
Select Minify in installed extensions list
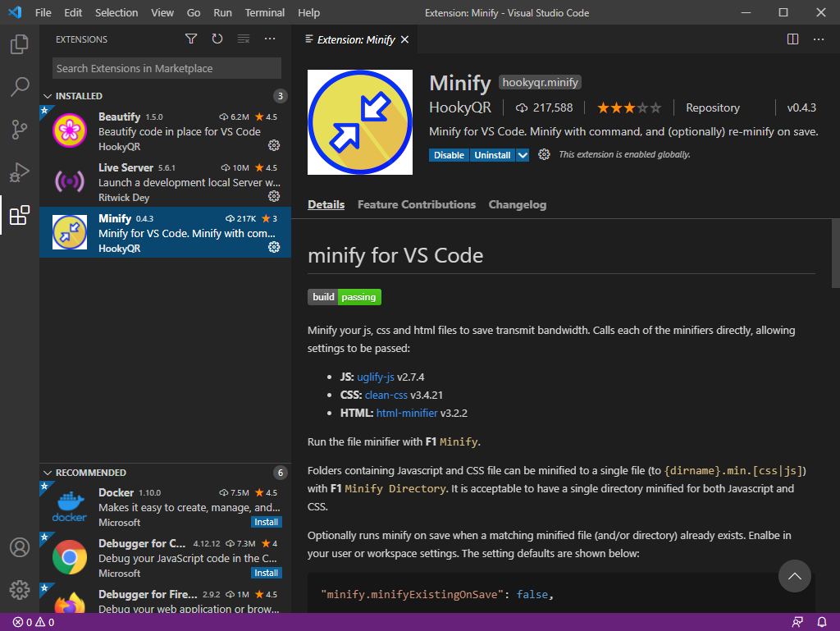165,232
